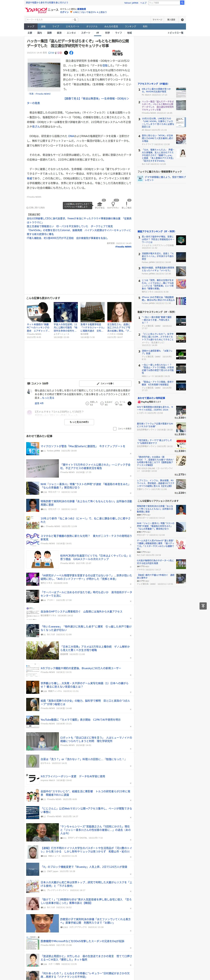Open the 国内 category
Viewport: 210px width, 980px height.
[40, 33]
